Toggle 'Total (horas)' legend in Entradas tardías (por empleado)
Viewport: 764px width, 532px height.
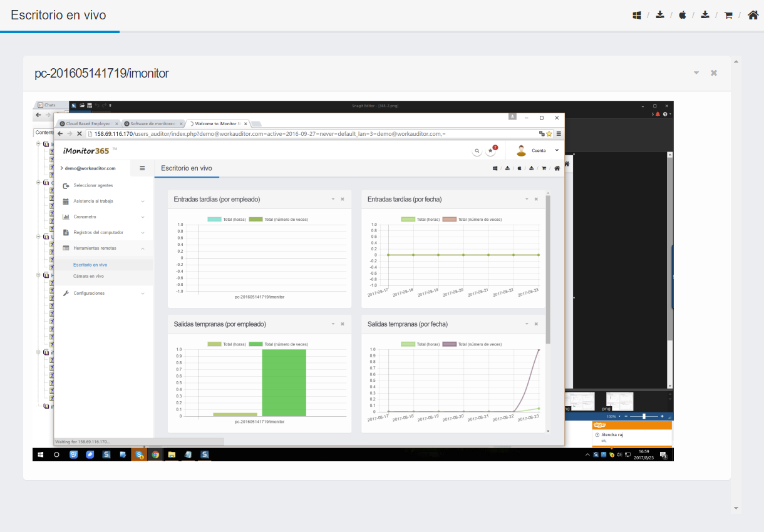(x=227, y=220)
